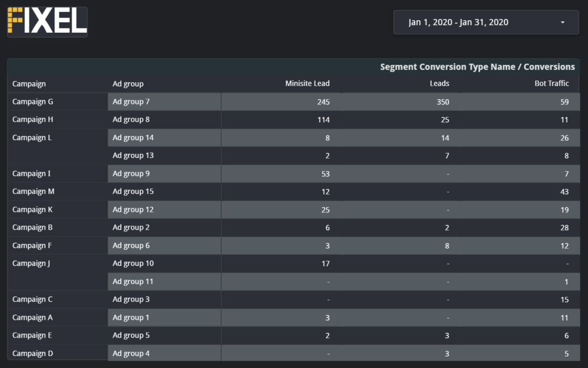Select the Campaign J row label
The width and height of the screenshot is (588, 368).
point(31,264)
